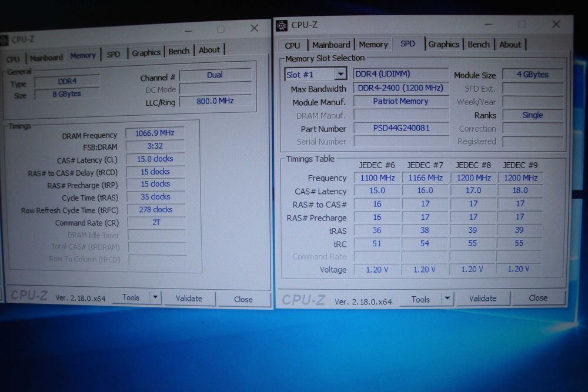Open the About tab in right CPU-Z window

click(x=510, y=44)
